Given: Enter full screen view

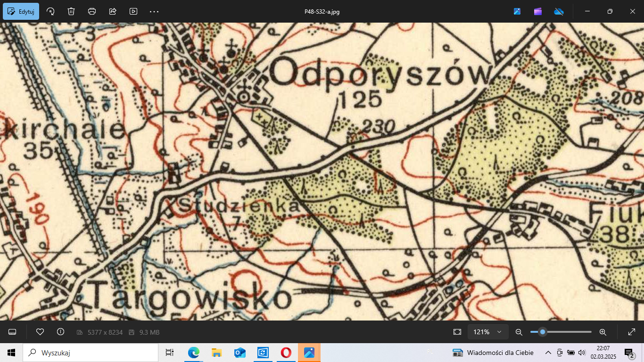Looking at the screenshot, I should tap(632, 332).
